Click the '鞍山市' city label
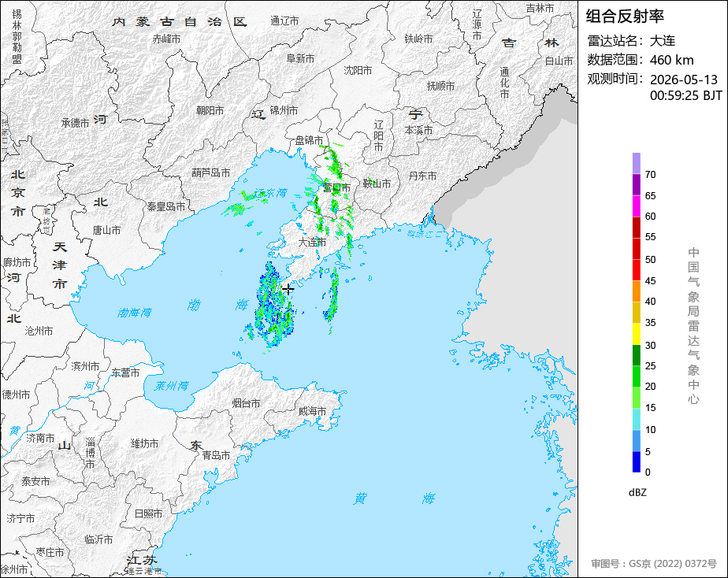Image resolution: width=728 pixels, height=578 pixels. (377, 183)
